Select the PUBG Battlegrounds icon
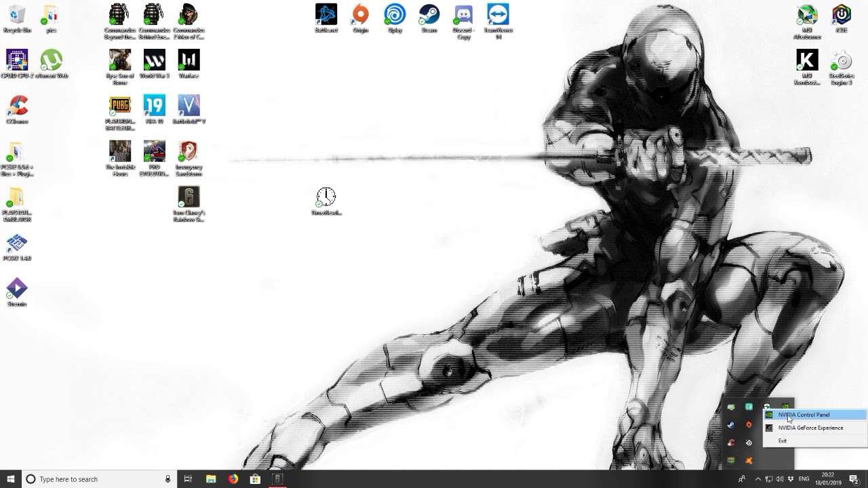The width and height of the screenshot is (868, 488). click(x=120, y=113)
